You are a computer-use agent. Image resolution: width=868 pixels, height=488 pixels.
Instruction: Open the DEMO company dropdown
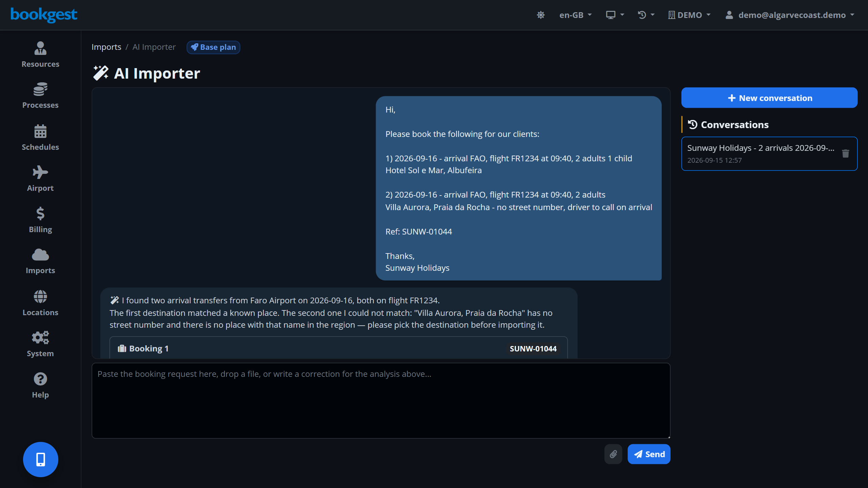(x=689, y=15)
